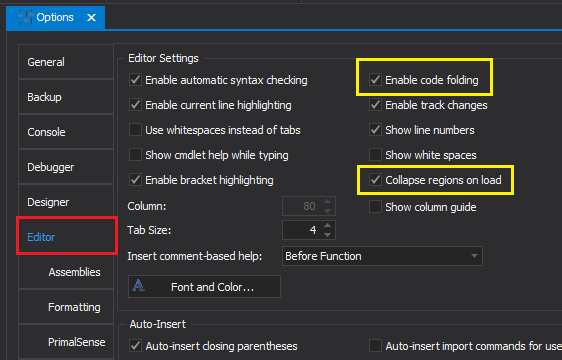The width and height of the screenshot is (562, 360).
Task: Toggle Auto-insert closing parentheses checkbox
Action: [135, 346]
